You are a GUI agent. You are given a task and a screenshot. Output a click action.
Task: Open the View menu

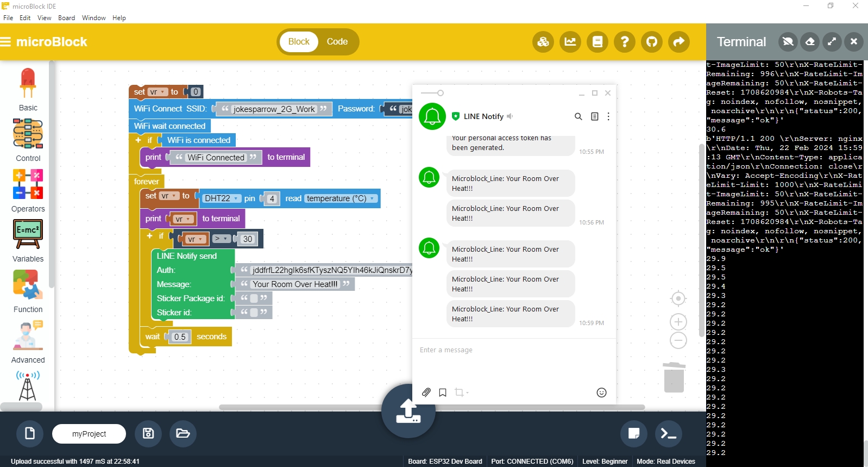44,18
